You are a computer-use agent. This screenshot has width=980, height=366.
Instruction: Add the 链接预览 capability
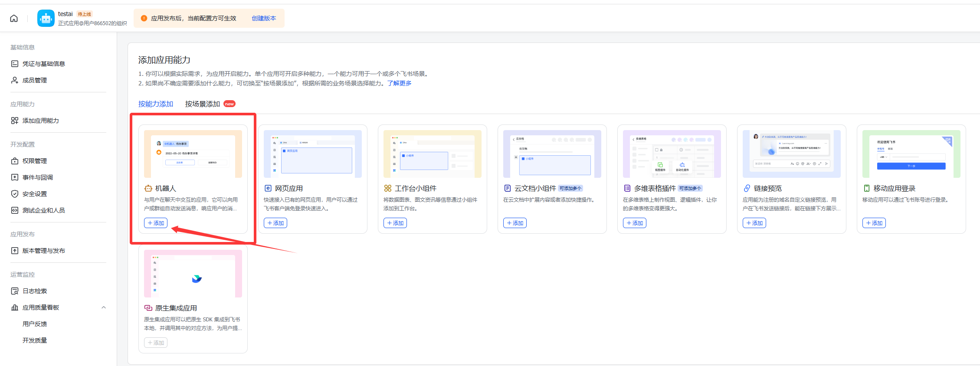[754, 223]
